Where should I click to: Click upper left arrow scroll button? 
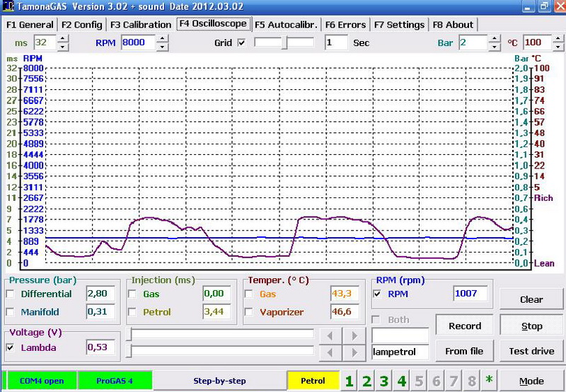(x=328, y=334)
